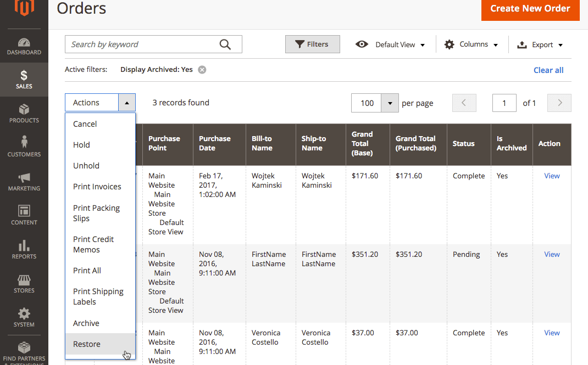Screen dimensions: 588x365
Task: Click the Search by keyword field
Action: click(x=143, y=44)
